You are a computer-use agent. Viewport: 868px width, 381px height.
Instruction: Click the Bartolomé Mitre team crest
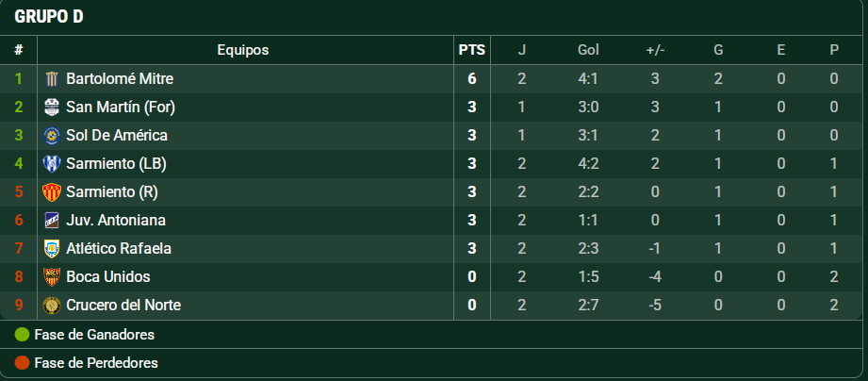(x=52, y=79)
